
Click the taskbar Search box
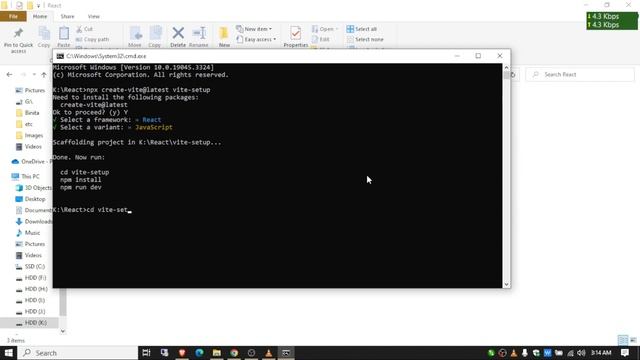point(78,353)
